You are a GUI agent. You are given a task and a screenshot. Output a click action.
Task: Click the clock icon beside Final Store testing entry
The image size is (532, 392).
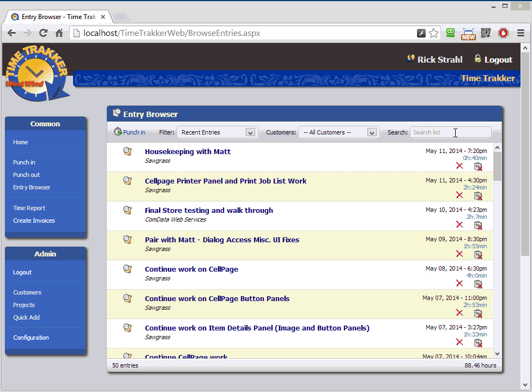[x=128, y=210]
